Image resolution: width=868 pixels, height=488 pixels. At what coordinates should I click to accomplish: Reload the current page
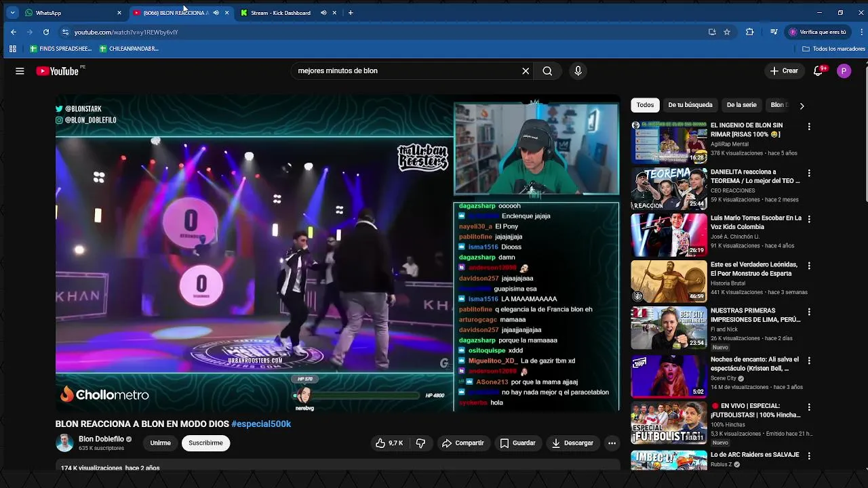46,32
